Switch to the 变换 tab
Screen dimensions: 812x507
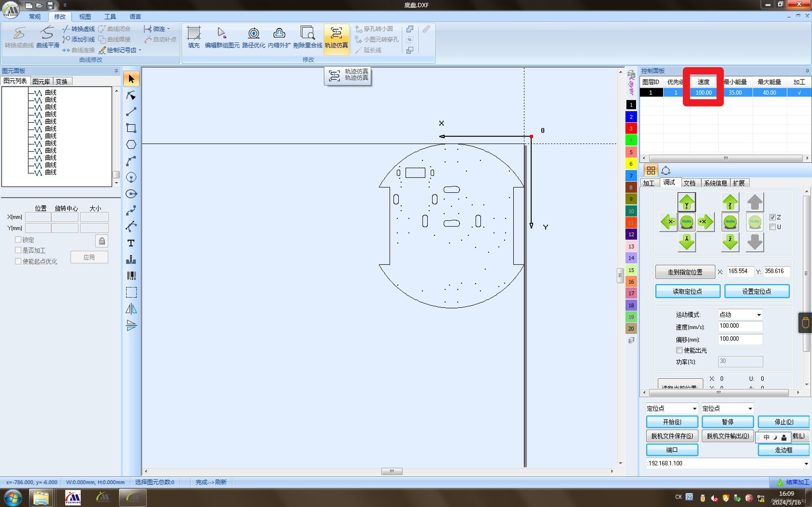click(61, 81)
